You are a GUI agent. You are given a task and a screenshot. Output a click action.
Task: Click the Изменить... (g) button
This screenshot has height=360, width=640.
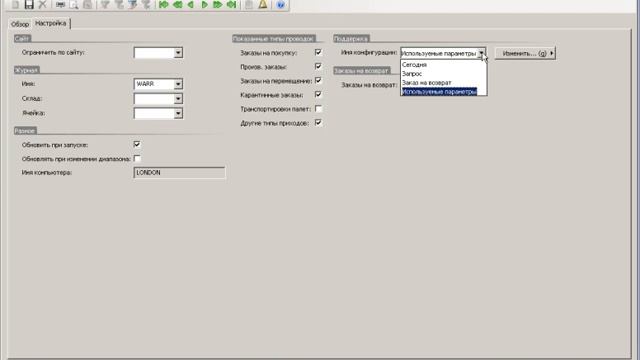tap(525, 53)
